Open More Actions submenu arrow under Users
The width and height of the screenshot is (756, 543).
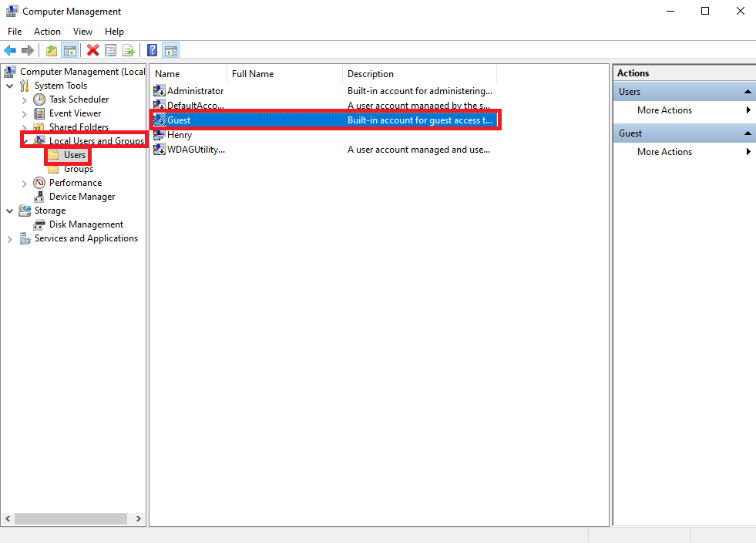[748, 110]
